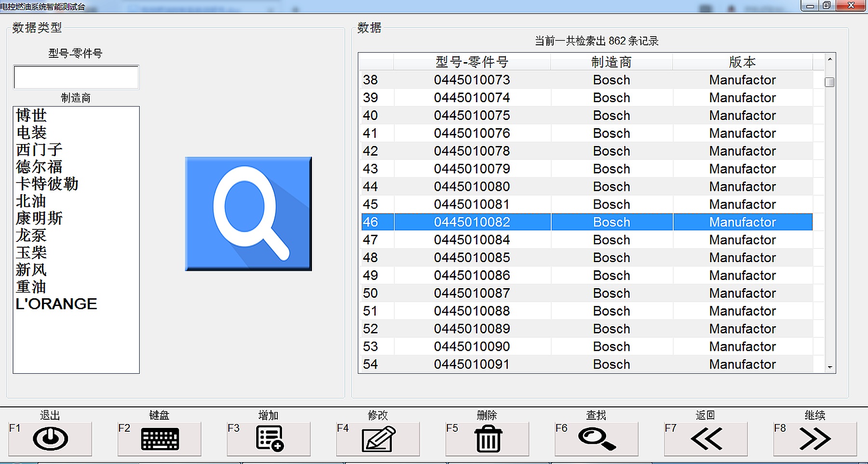
Task: Select 玉柴 in manufacturer list
Action: (31, 252)
